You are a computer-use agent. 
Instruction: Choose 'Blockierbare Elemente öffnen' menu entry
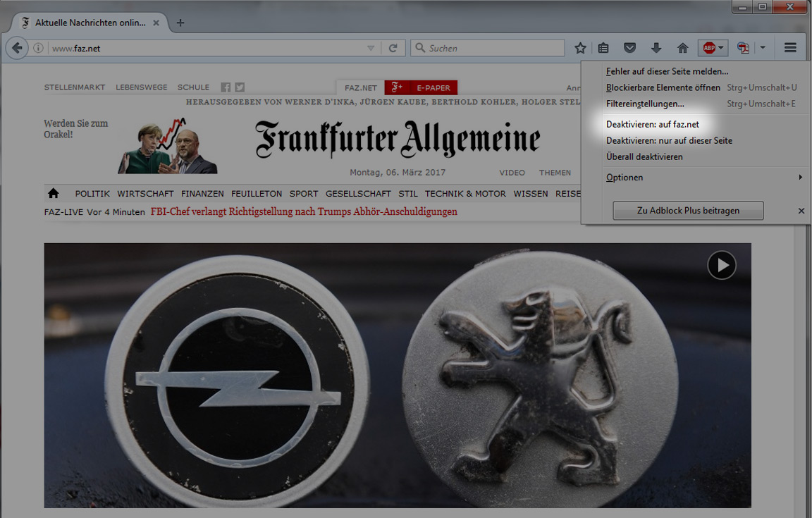663,87
